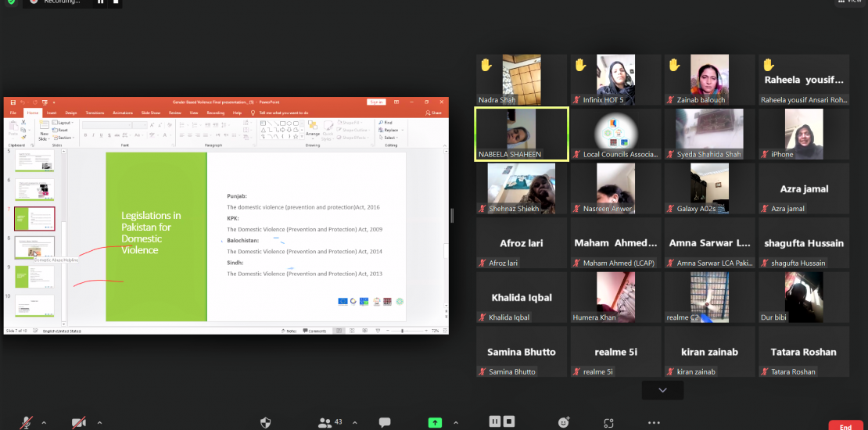Viewport: 868px width, 430px height.
Task: Click Find in Editing group
Action: [x=386, y=123]
